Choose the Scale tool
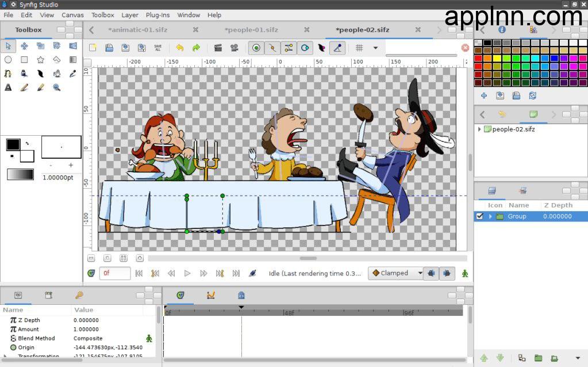This screenshot has width=588, height=367. coord(40,46)
